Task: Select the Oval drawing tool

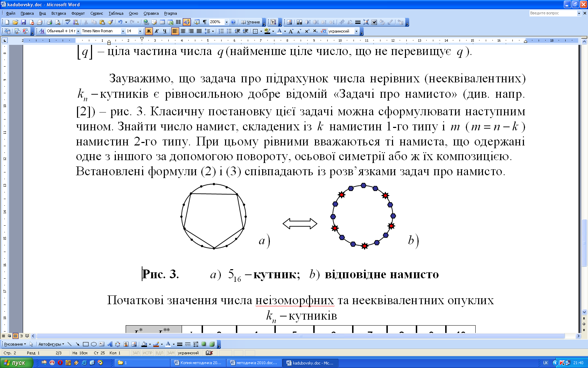Action: pos(93,344)
